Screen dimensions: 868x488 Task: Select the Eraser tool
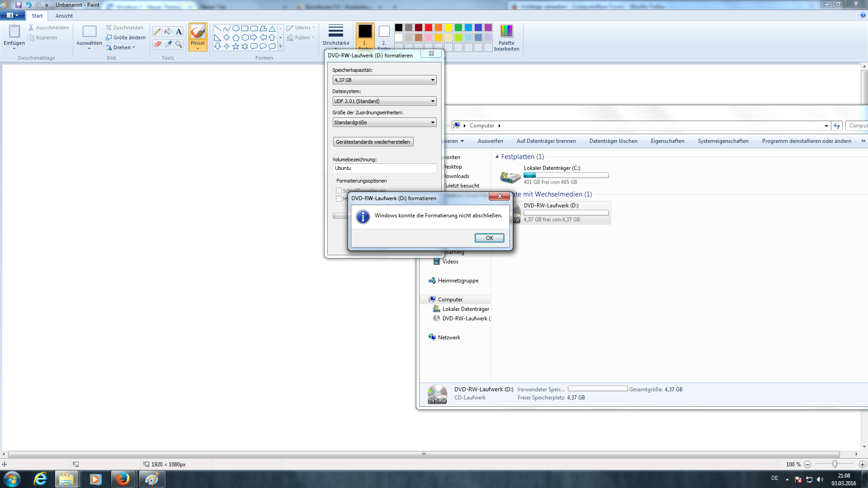(157, 44)
